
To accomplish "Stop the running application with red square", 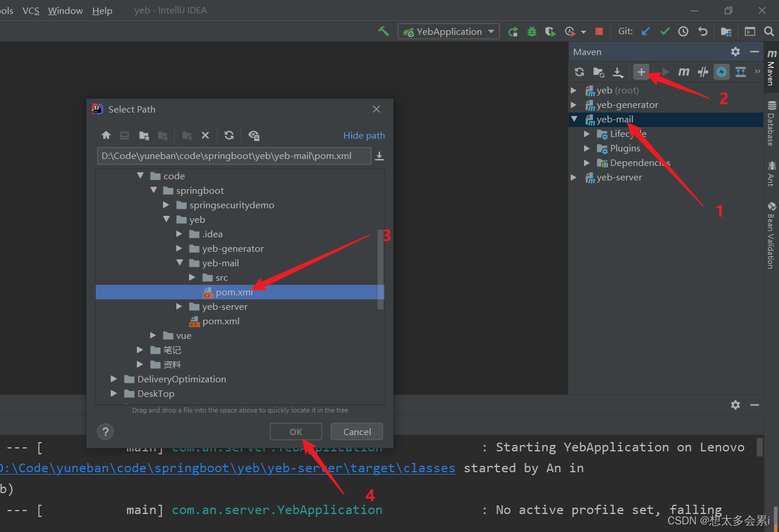I will 599,31.
